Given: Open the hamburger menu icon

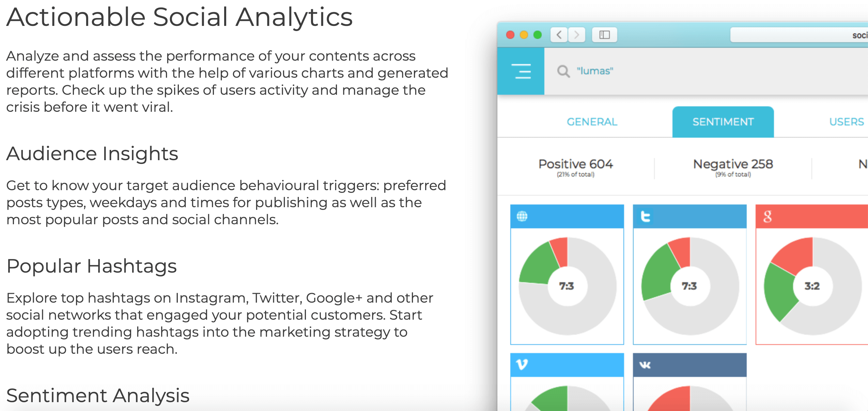Looking at the screenshot, I should pos(523,71).
